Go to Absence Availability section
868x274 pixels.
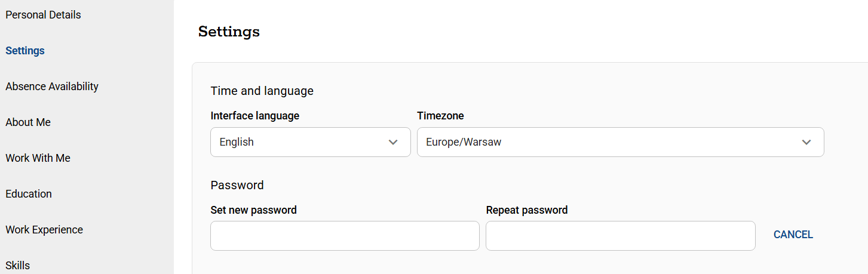tap(52, 87)
